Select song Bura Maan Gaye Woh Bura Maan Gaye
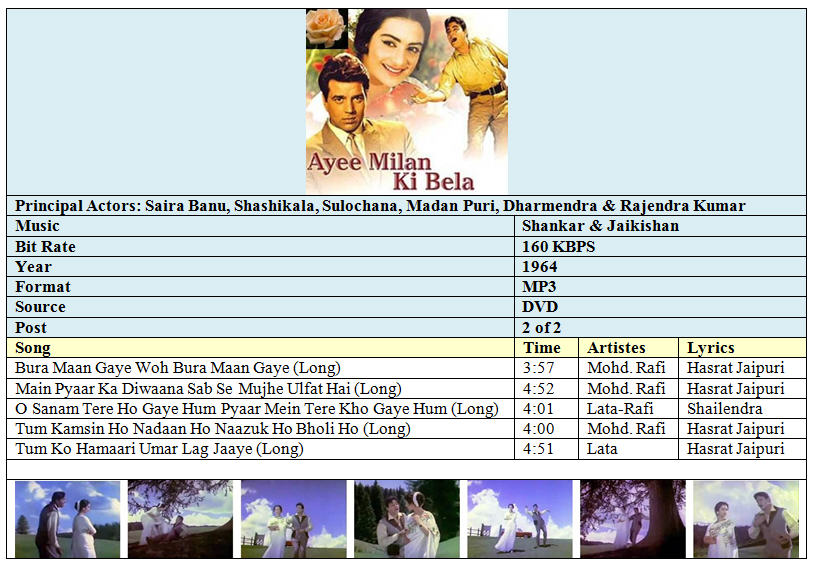This screenshot has height=565, width=814. pyautogui.click(x=178, y=368)
